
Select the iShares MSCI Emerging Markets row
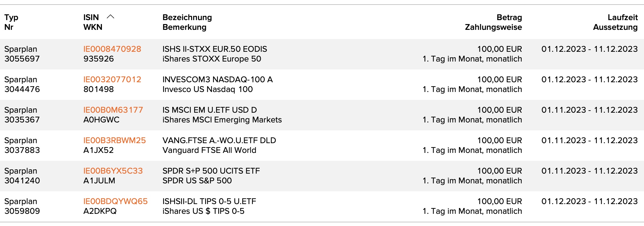click(x=222, y=120)
